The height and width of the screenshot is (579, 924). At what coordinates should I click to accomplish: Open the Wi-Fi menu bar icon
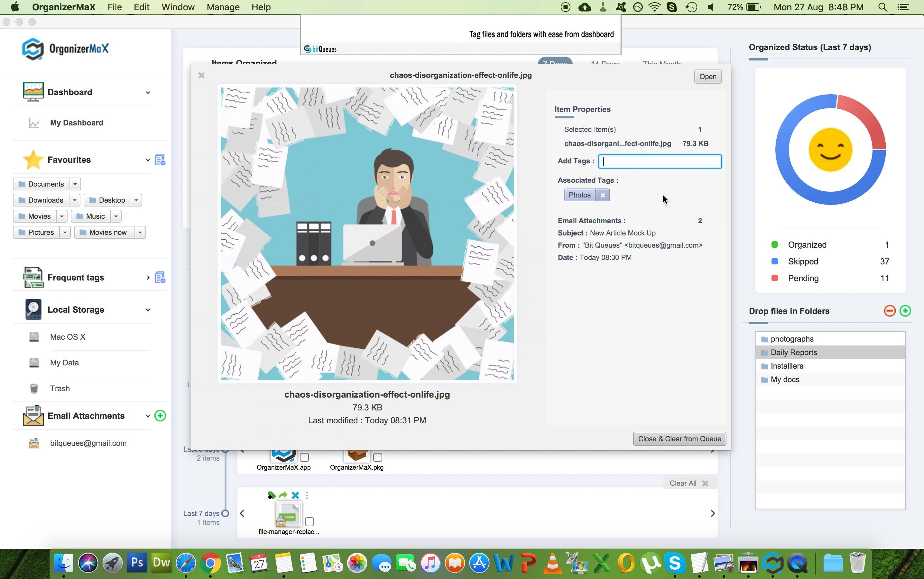coord(655,7)
